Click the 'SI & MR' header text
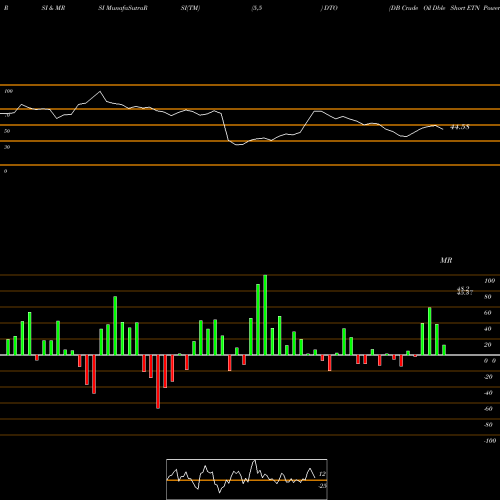The image size is (500, 500). point(53,8)
